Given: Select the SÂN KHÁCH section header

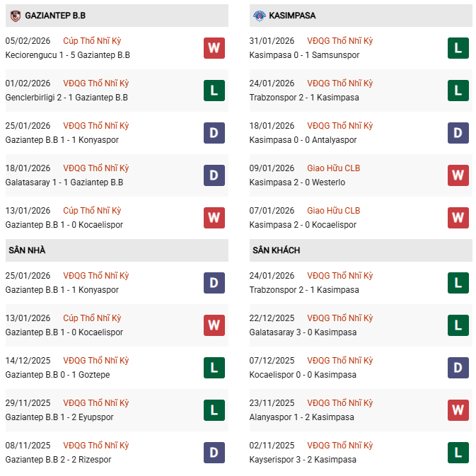Looking at the screenshot, I should pos(276,250).
